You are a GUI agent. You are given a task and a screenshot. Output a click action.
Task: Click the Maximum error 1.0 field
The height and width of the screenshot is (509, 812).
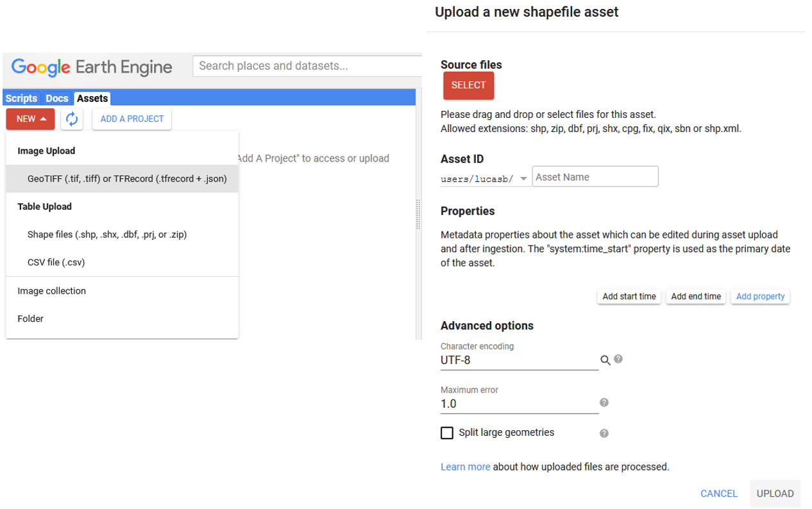(x=519, y=404)
